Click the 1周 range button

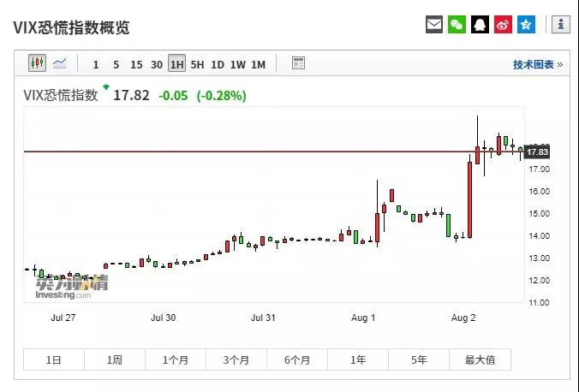(x=115, y=360)
